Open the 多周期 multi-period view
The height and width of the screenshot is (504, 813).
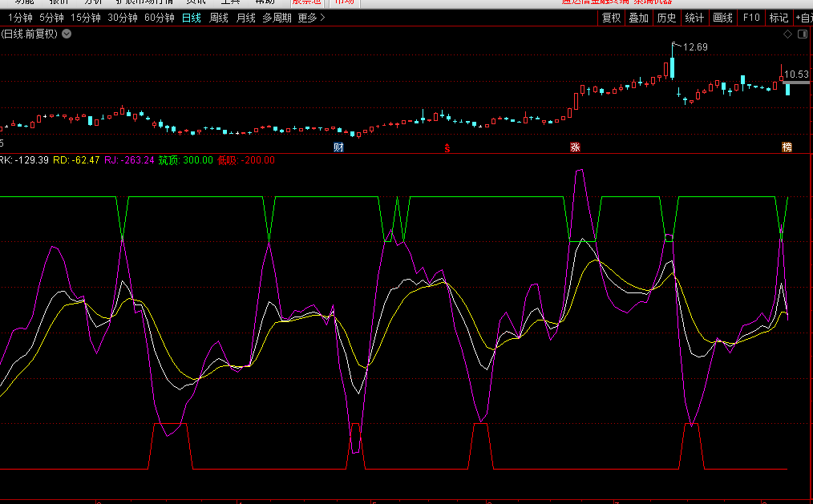[x=277, y=18]
